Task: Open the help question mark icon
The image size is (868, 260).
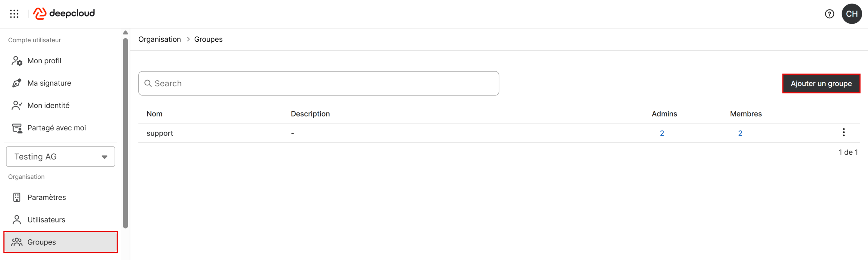Action: (x=829, y=14)
